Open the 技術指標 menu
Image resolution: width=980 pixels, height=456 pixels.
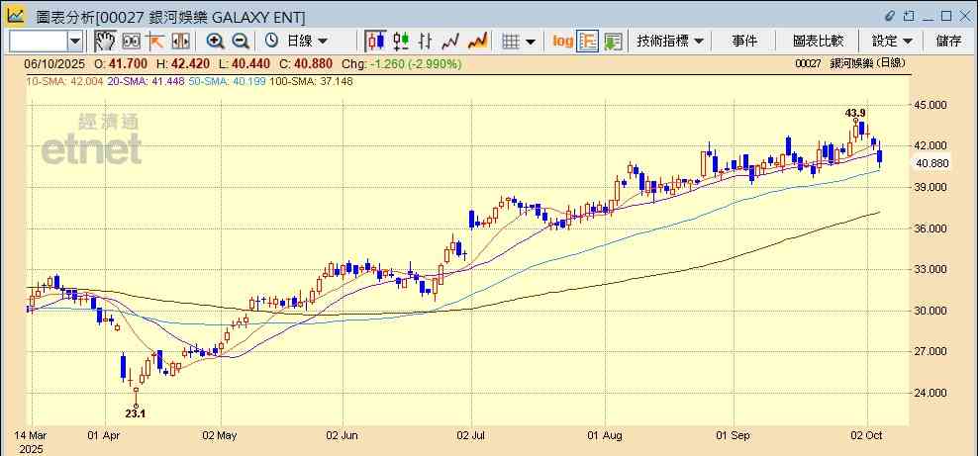[x=670, y=41]
